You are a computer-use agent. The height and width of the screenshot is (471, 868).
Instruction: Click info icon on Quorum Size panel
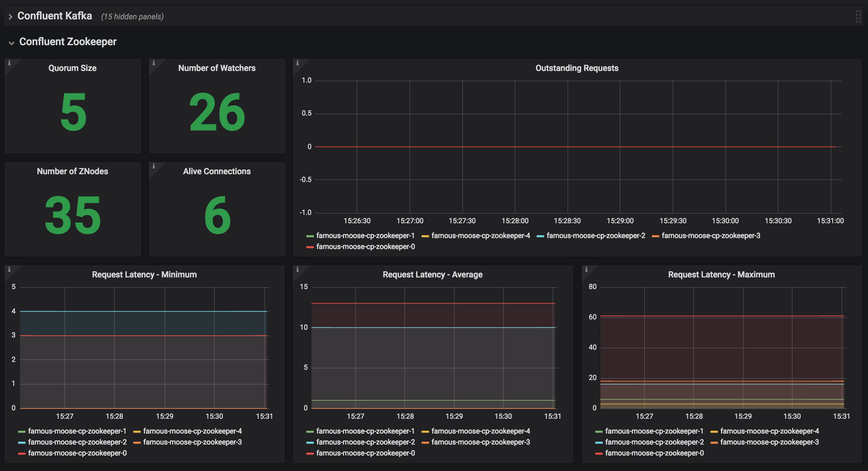coord(9,63)
